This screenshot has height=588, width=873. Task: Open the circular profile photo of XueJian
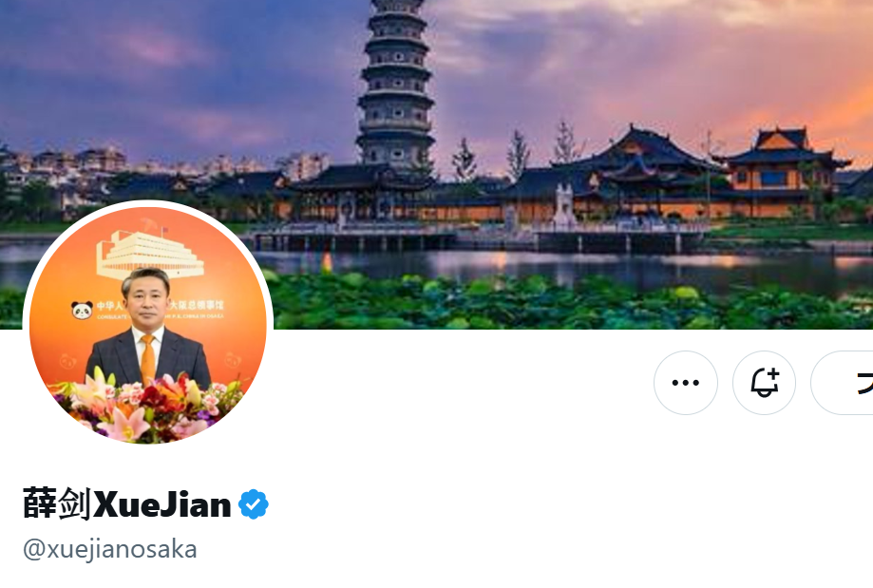click(148, 325)
